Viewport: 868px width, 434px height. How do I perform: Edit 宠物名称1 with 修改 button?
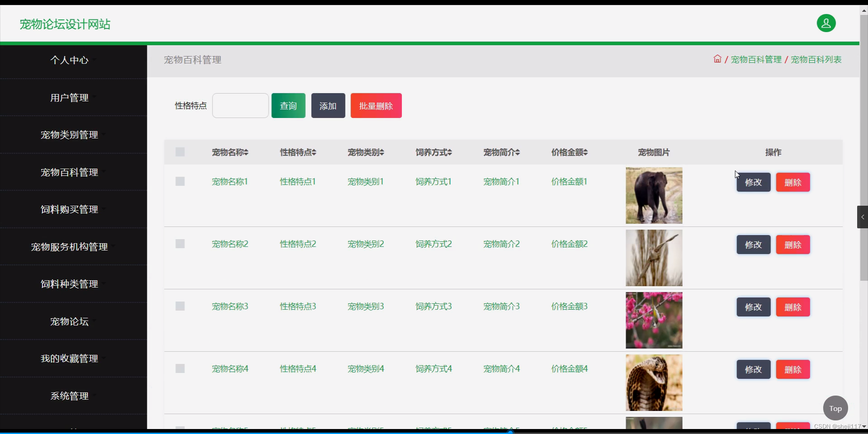754,182
